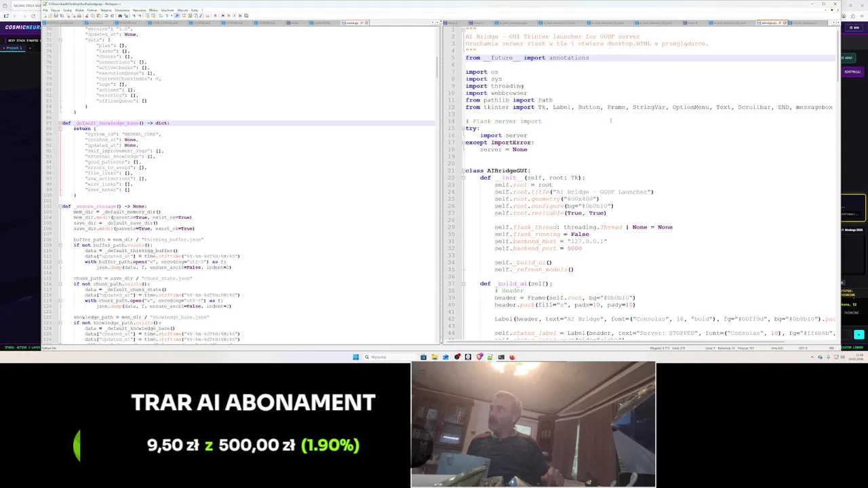Click the Stop macro recording icon
The width and height of the screenshot is (868, 488).
pos(229,16)
